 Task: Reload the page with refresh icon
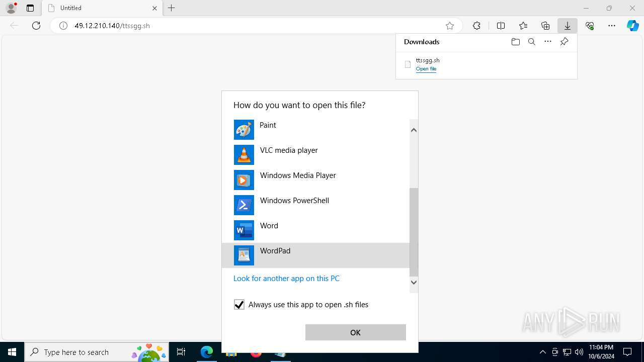(36, 26)
